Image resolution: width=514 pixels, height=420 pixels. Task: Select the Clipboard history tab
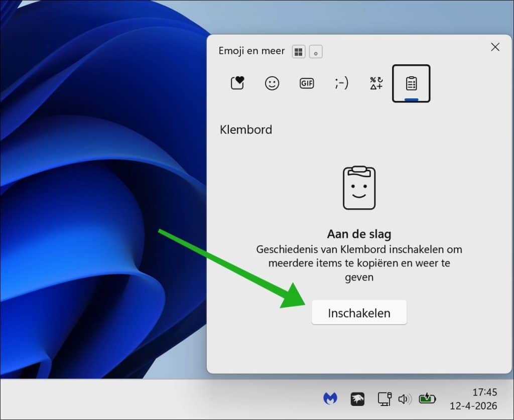point(411,83)
